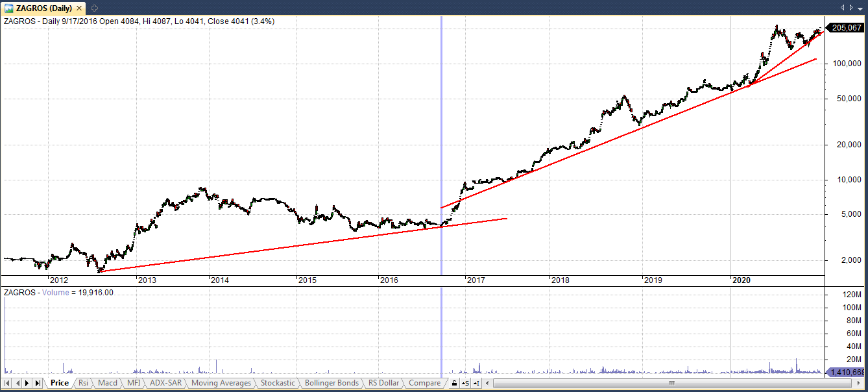Jump to the first chart sheet tab
Image resolution: width=868 pixels, height=392 pixels.
click(8, 383)
